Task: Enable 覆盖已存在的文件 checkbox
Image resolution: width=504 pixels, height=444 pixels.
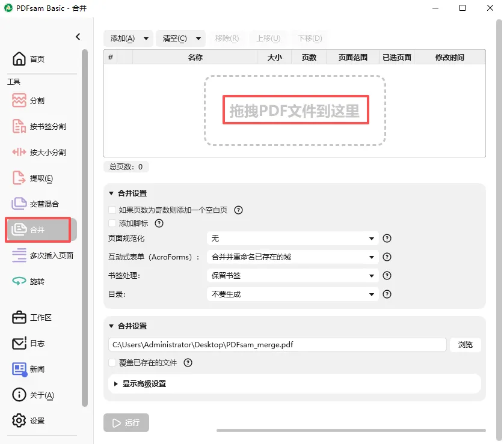Action: [112, 363]
